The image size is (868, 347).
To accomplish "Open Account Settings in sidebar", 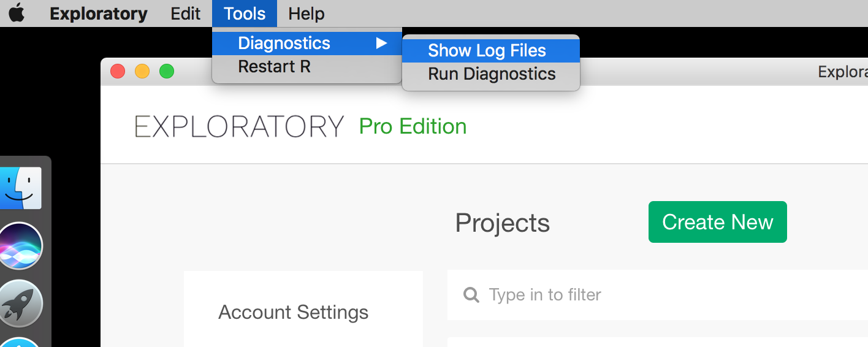I will coord(293,312).
